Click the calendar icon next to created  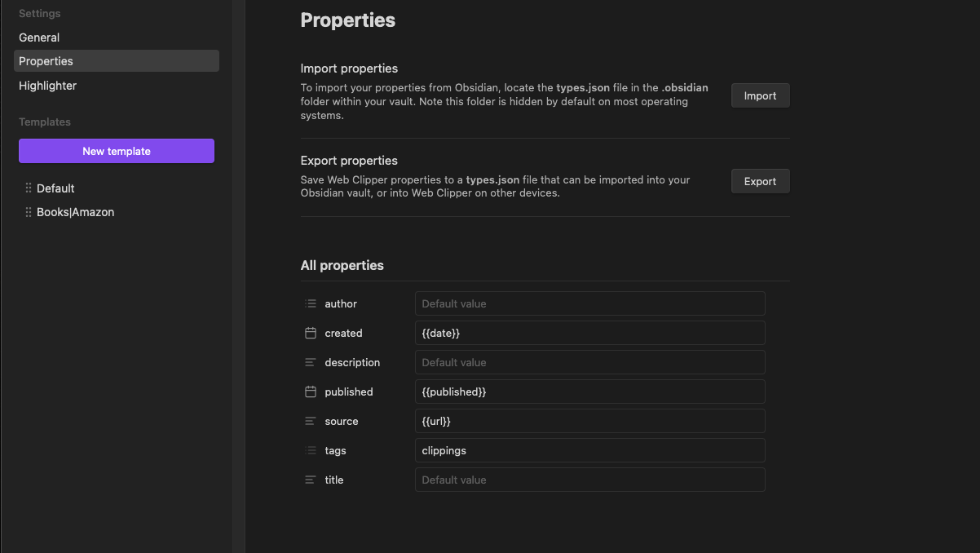click(x=311, y=333)
